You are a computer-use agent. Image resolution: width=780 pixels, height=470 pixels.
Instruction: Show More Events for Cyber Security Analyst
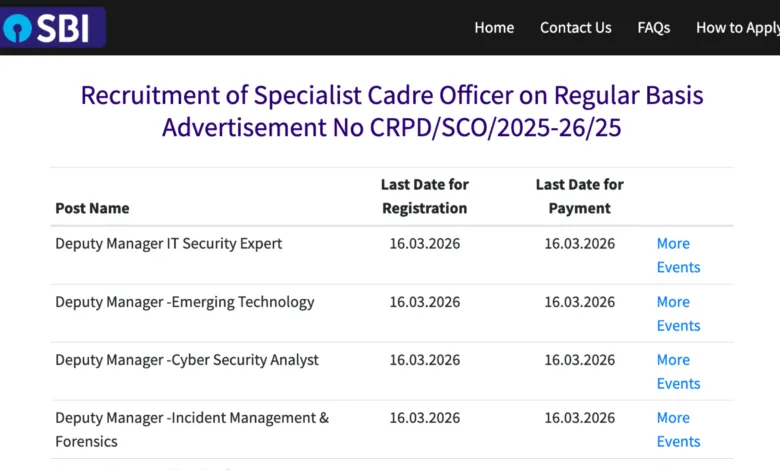[677, 371]
